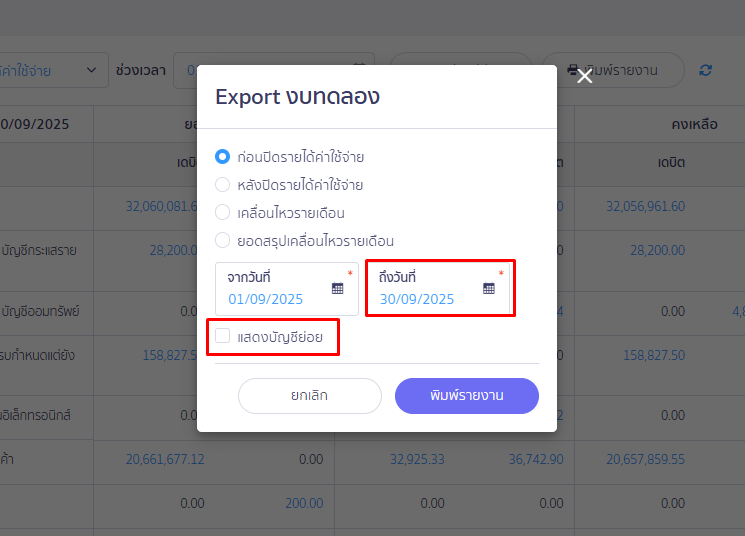745x536 pixels.
Task: Cancel with the ยกเลิก button
Action: 310,396
